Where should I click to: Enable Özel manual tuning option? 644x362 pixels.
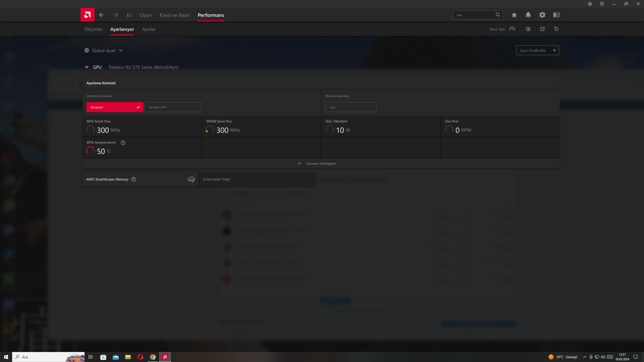[351, 107]
